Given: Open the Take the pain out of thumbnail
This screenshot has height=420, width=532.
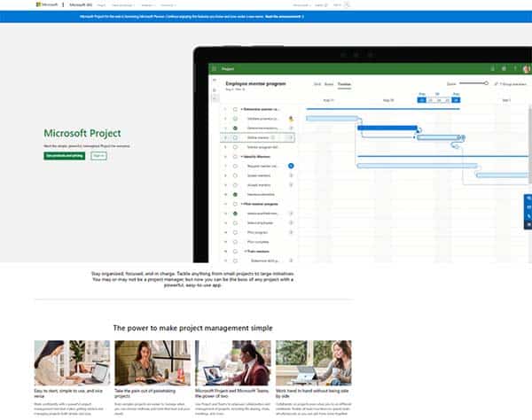Looking at the screenshot, I should 153,362.
